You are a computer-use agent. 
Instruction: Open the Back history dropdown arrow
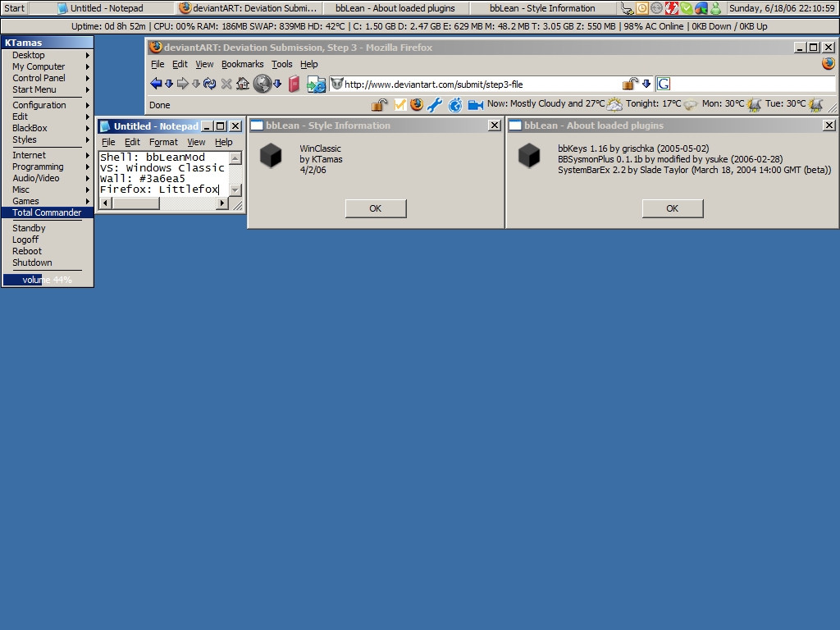click(x=169, y=84)
